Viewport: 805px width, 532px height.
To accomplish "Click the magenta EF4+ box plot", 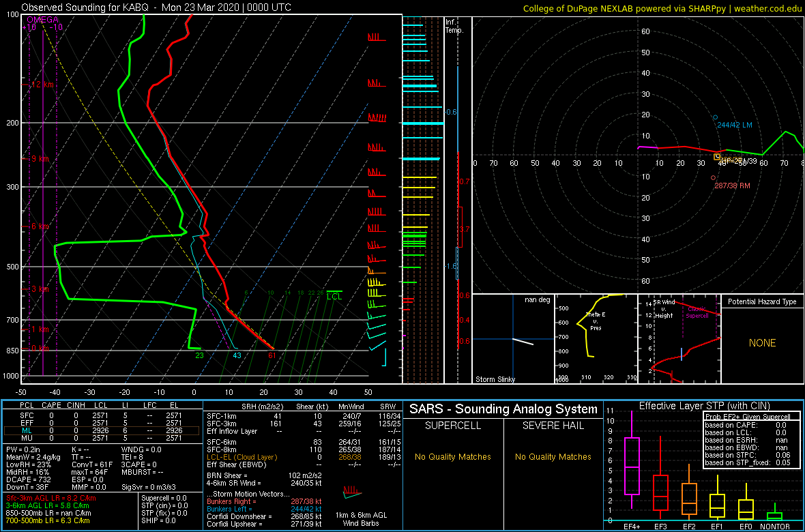I will [x=632, y=467].
